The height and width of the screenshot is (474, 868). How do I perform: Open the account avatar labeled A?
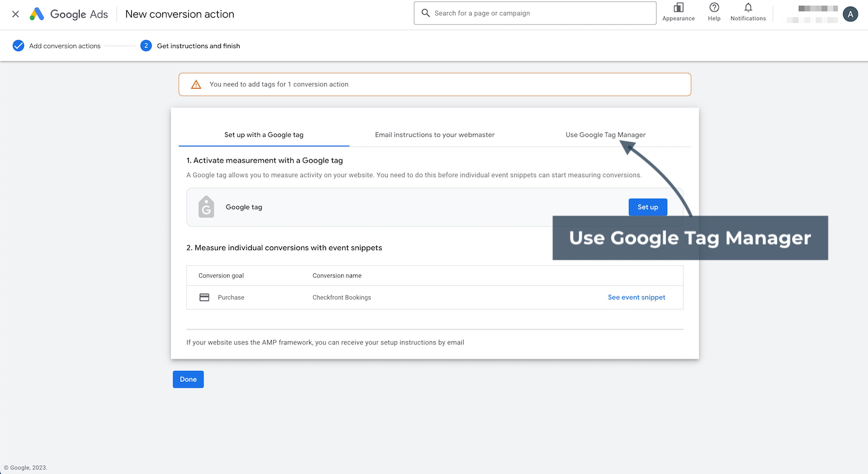click(x=850, y=14)
